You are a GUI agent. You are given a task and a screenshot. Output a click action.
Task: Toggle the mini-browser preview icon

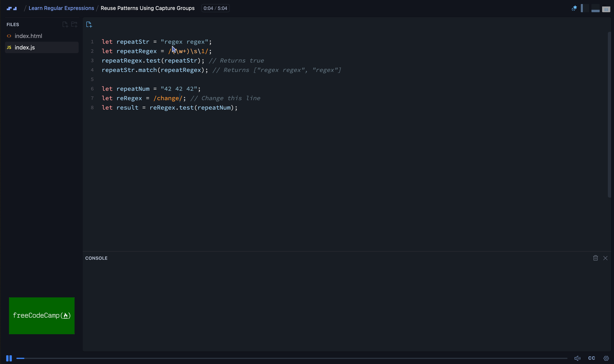(x=606, y=9)
